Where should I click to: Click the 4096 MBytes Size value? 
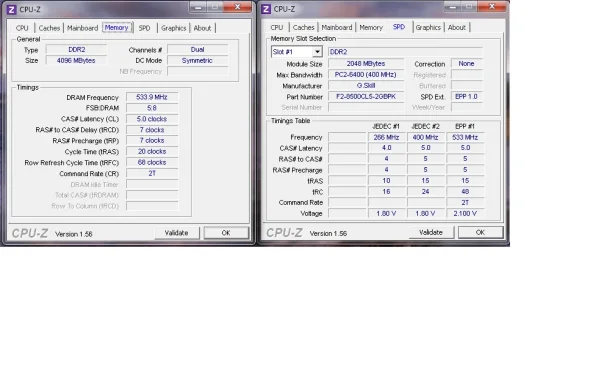76,61
